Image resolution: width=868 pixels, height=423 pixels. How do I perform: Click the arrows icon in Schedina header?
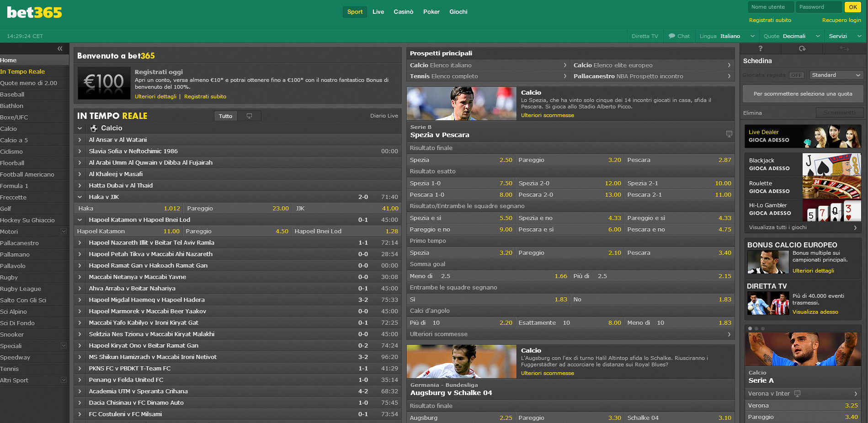click(844, 48)
